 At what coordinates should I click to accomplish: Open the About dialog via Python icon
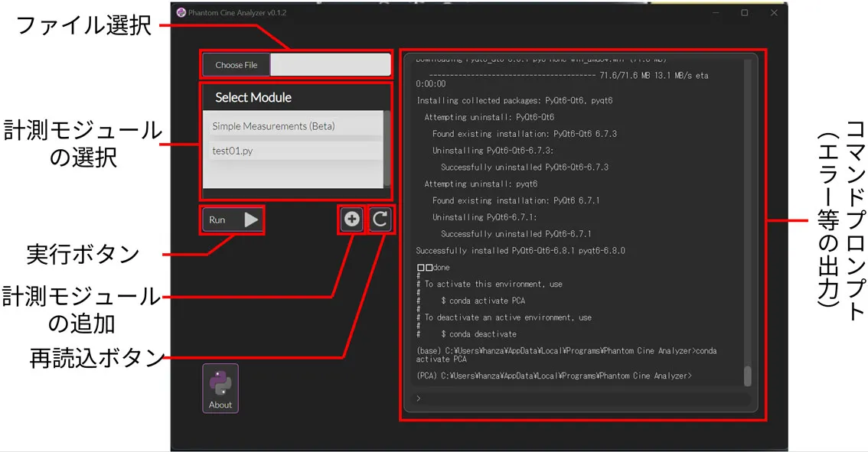pos(220,389)
